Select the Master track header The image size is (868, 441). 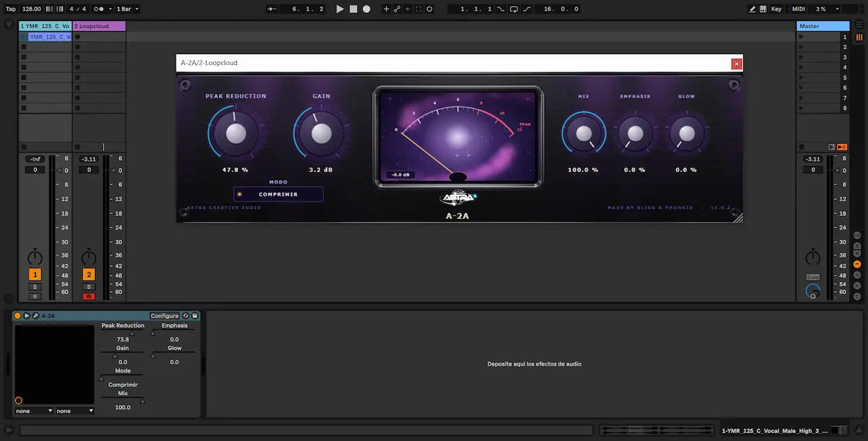coord(823,26)
